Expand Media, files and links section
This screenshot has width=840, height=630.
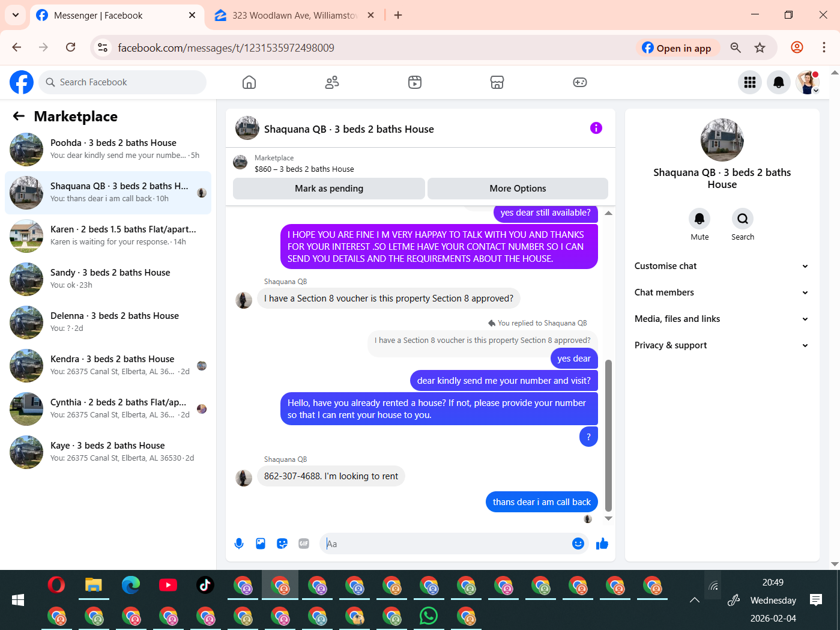(722, 319)
